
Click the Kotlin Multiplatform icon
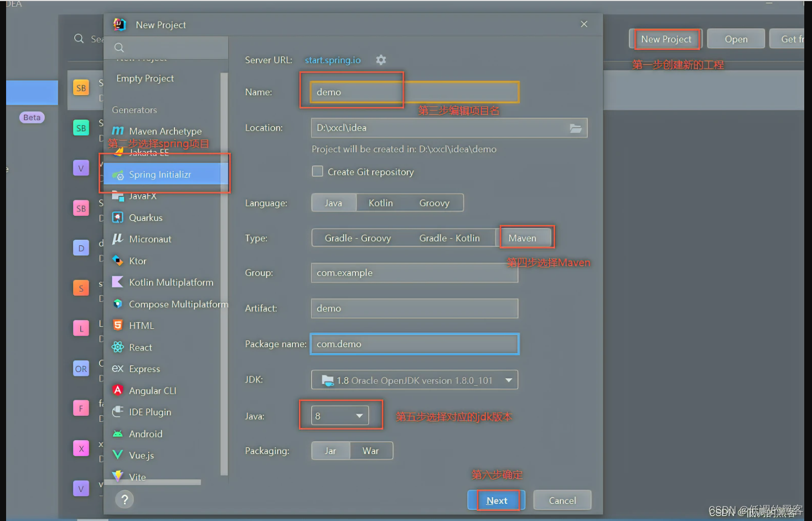point(118,282)
